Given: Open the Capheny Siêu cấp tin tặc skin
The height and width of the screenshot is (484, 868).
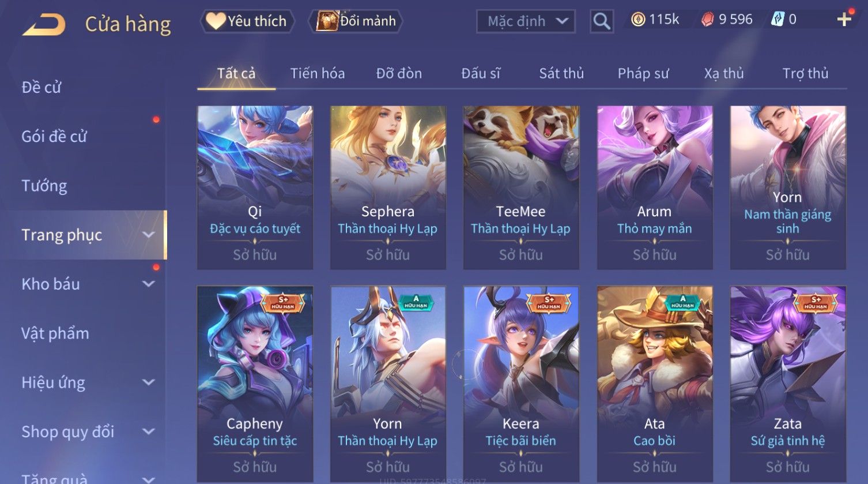Looking at the screenshot, I should pyautogui.click(x=255, y=385).
